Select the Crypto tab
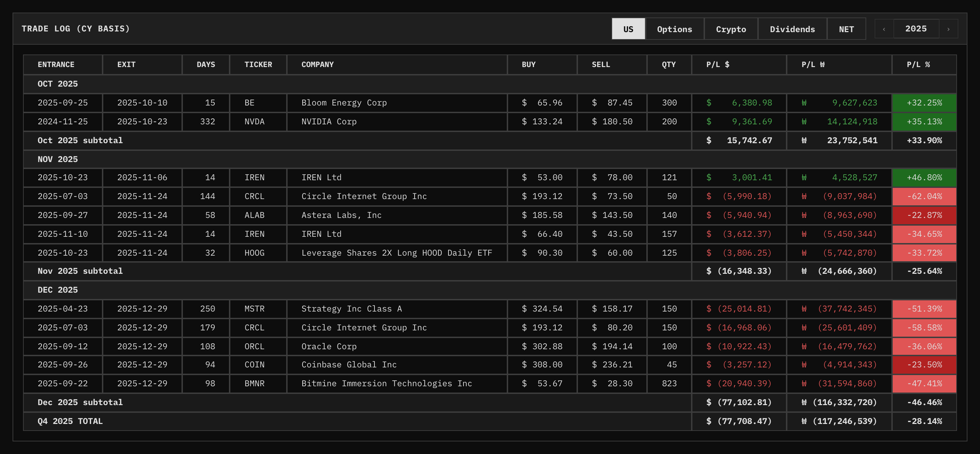980x454 pixels. tap(731, 29)
